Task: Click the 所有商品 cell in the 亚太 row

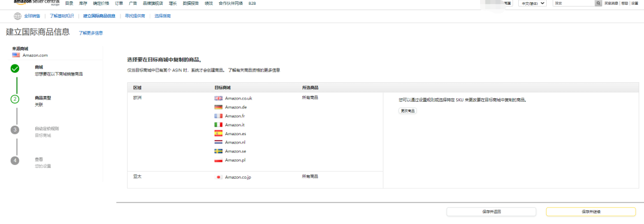Action: (x=310, y=176)
